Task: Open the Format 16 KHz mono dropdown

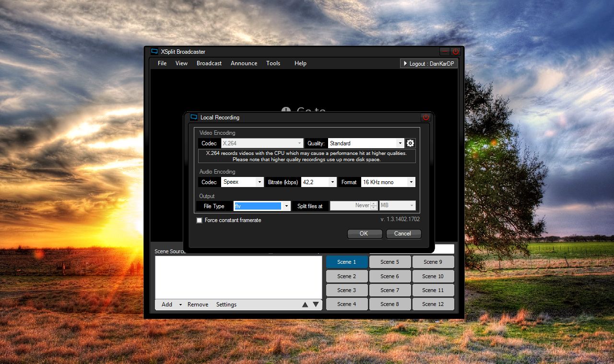Action: point(388,182)
